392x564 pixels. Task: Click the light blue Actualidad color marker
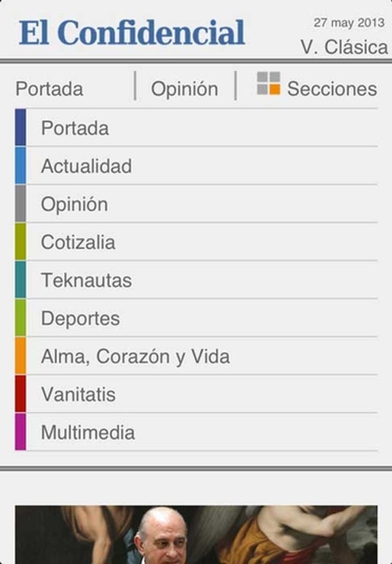click(x=21, y=166)
